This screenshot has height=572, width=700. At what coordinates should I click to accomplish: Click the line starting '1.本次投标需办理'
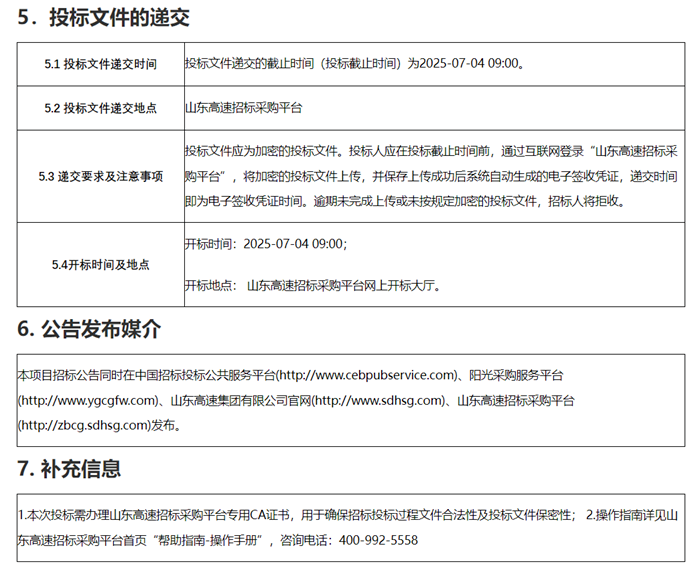point(348,515)
